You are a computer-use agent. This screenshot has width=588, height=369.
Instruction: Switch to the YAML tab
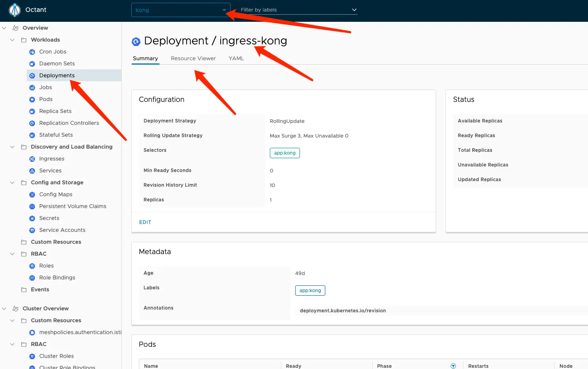tap(236, 58)
